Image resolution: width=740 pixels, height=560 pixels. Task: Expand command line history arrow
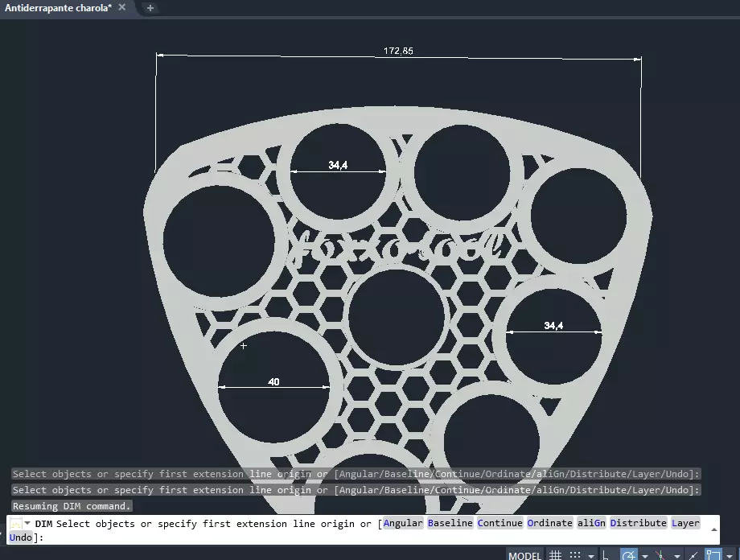tap(714, 529)
